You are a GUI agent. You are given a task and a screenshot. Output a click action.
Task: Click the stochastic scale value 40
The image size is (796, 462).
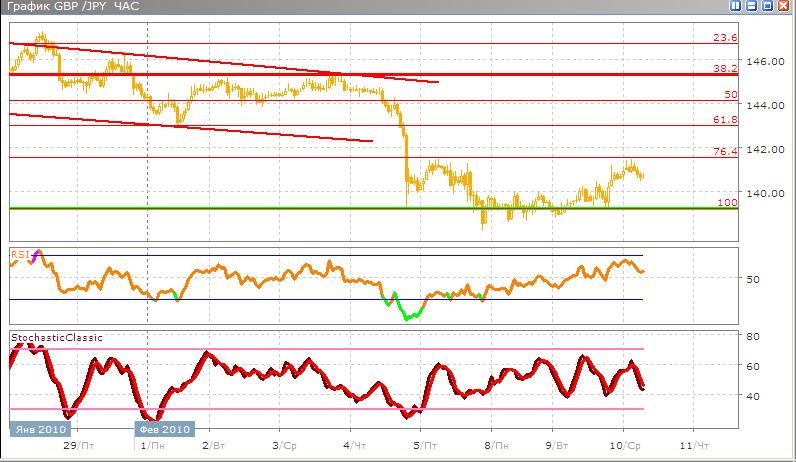(x=753, y=396)
